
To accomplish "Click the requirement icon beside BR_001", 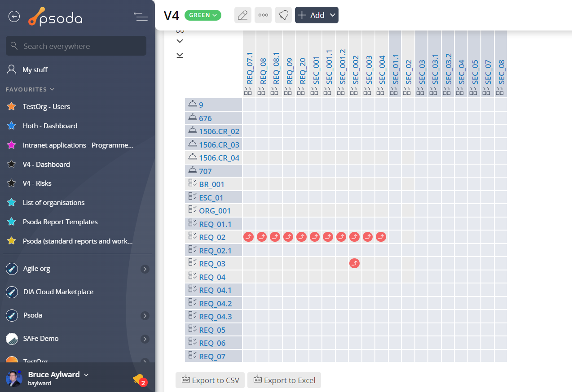I will [x=193, y=183].
